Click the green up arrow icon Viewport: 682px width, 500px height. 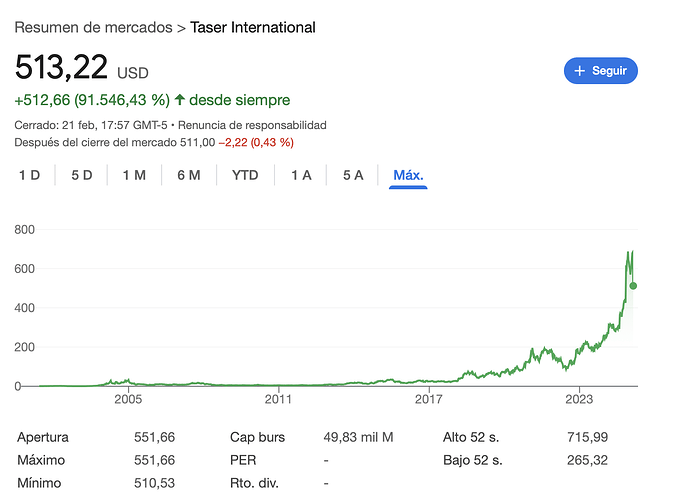[x=180, y=100]
